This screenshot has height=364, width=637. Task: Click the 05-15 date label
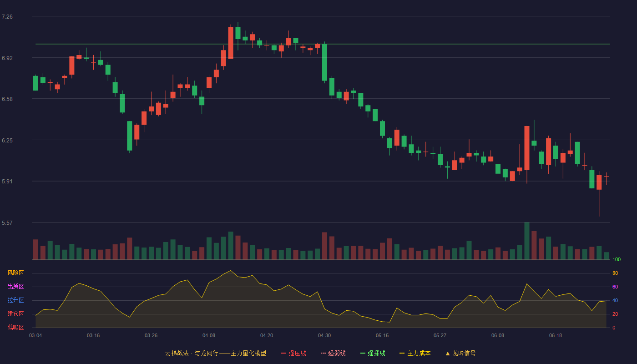pos(382,335)
